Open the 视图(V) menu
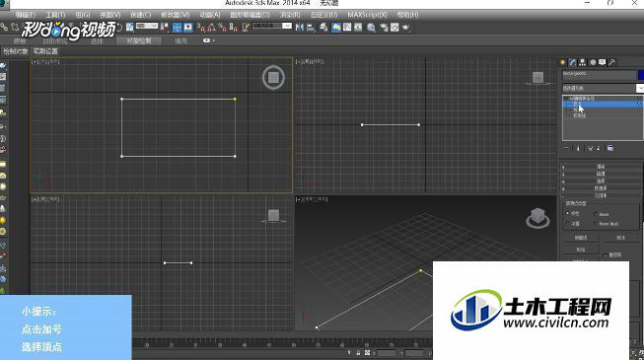Viewport: 644px width, 360px height. pyautogui.click(x=110, y=15)
